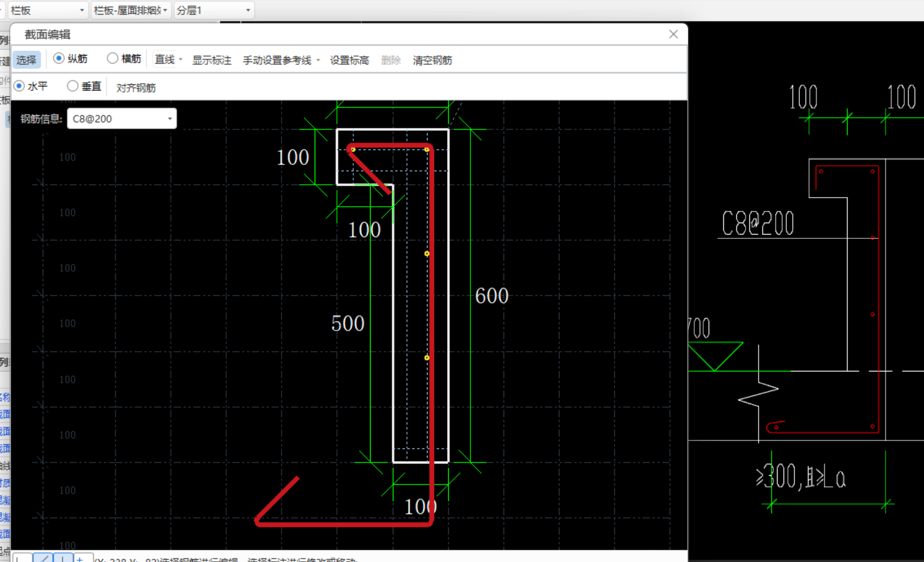Click the 100 dimension at section bottom
Image resolution: width=924 pixels, height=562 pixels.
pos(421,507)
